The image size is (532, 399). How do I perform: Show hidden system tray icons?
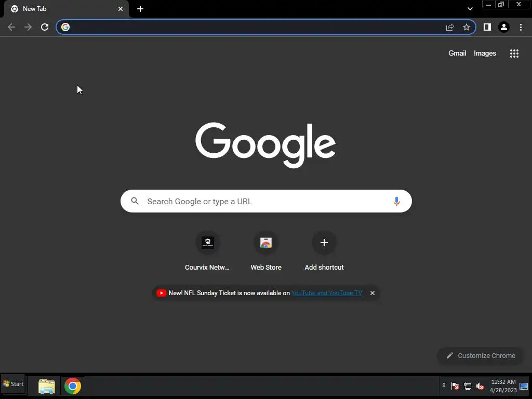coord(444,385)
